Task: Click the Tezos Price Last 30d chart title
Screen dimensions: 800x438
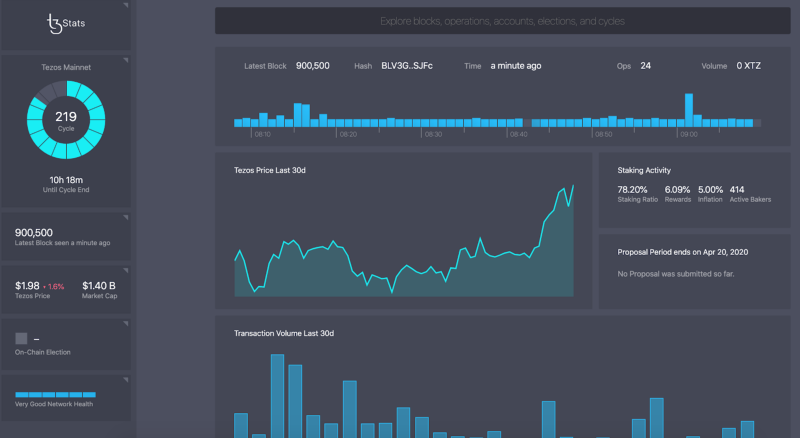Action: coord(270,171)
